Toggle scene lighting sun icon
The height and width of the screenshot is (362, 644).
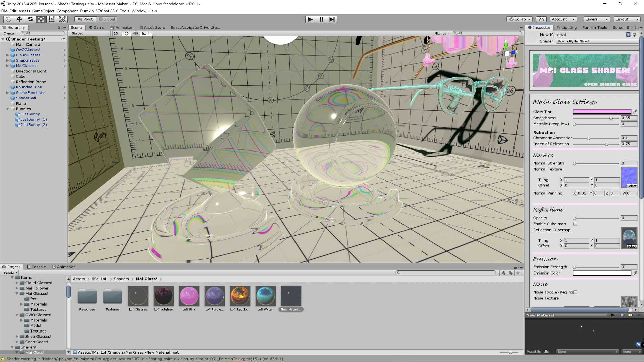(126, 33)
